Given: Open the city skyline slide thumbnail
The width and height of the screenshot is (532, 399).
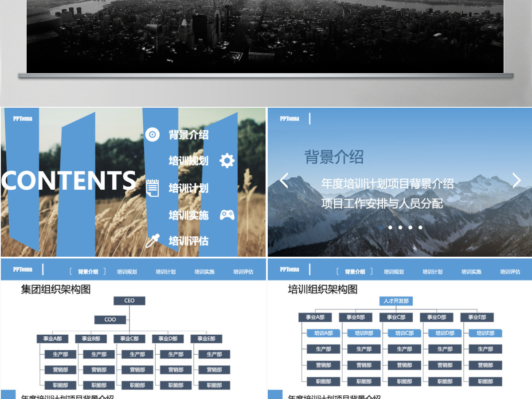Looking at the screenshot, I should point(265,36).
